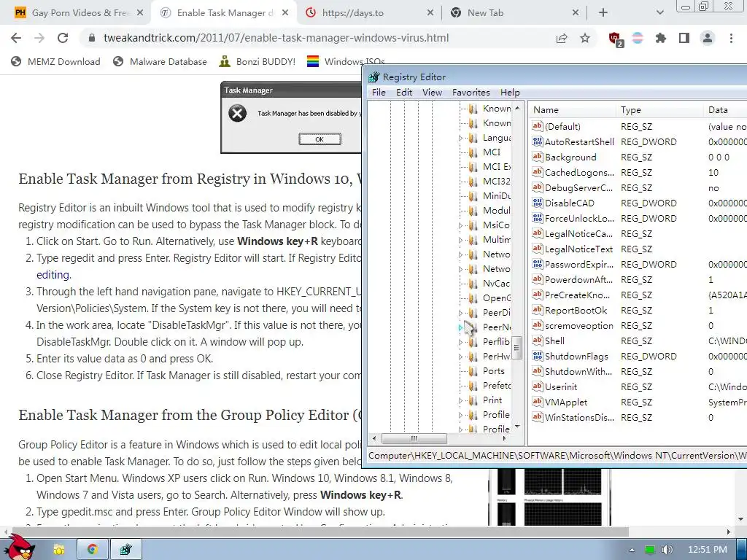747x560 pixels.
Task: Select the Background string value
Action: pos(570,157)
